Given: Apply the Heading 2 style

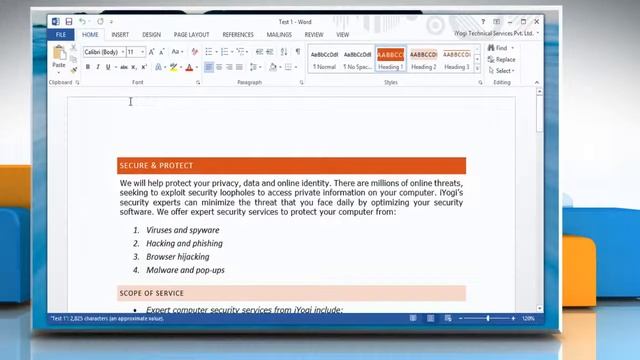Looking at the screenshot, I should [x=423, y=59].
